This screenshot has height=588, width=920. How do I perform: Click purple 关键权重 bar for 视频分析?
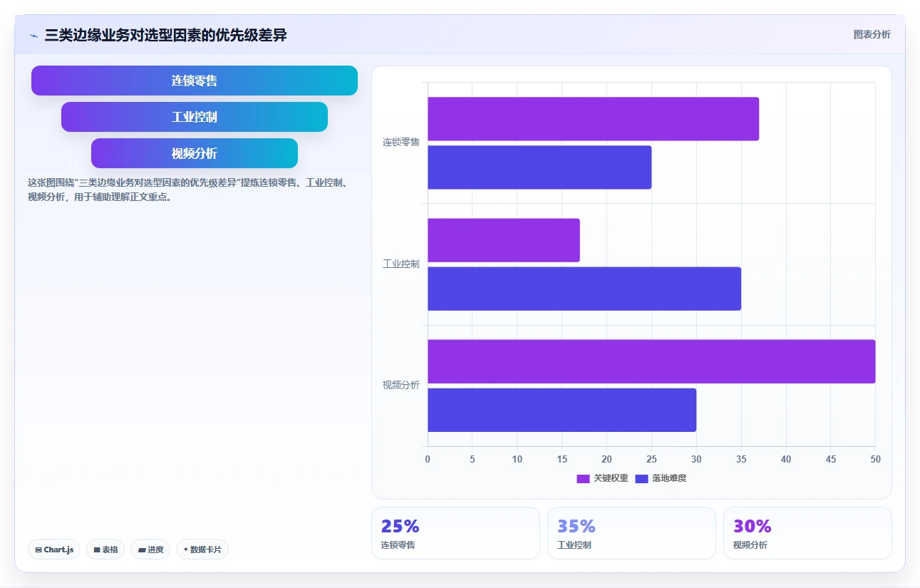pos(651,361)
